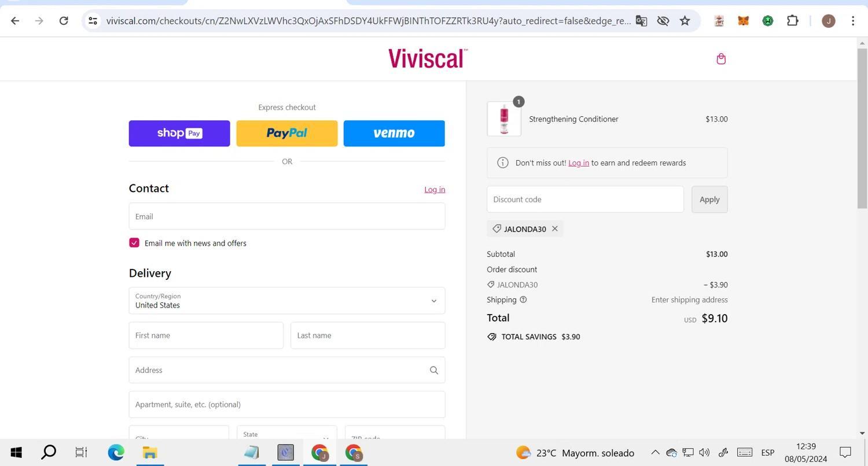Open the site information icon in address bar
This screenshot has height=466, width=868.
tap(93, 21)
